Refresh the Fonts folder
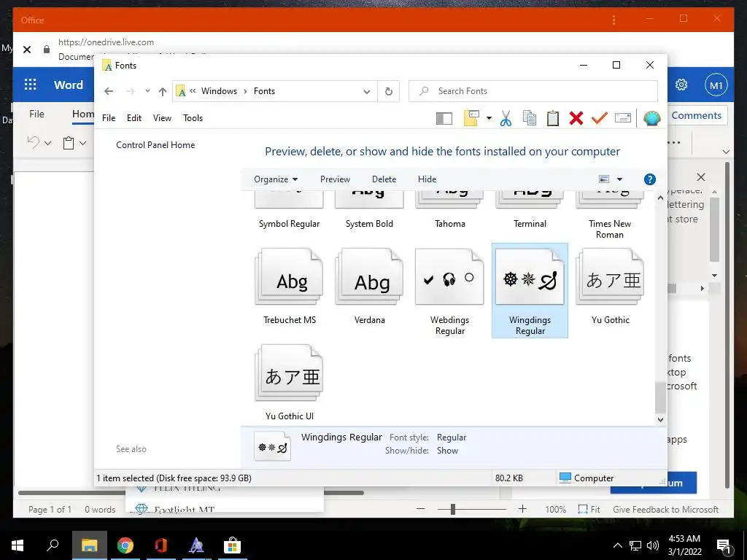 pyautogui.click(x=389, y=91)
